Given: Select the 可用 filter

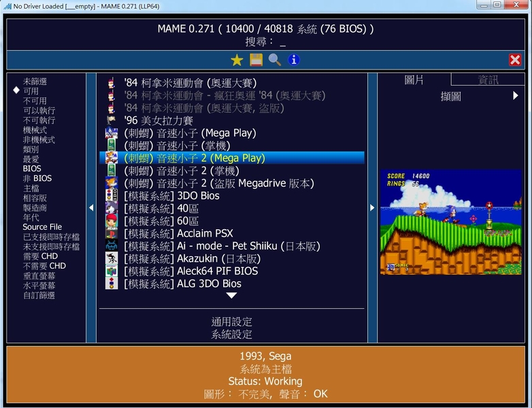Looking at the screenshot, I should pyautogui.click(x=31, y=91).
